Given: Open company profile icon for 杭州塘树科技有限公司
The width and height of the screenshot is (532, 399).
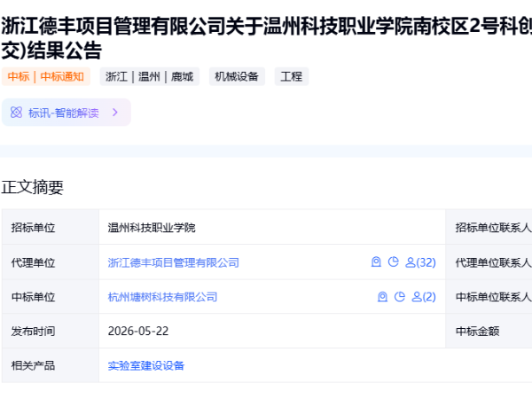Looking at the screenshot, I should point(382,296).
